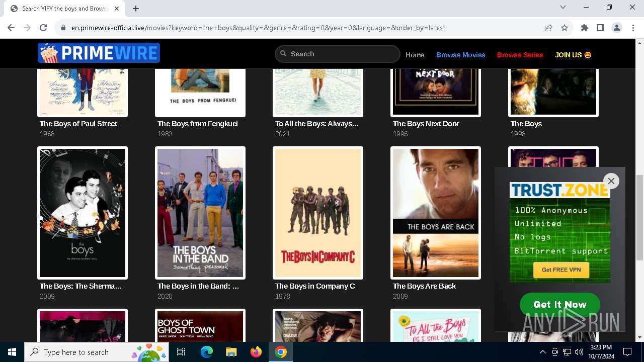Bookmark this tab with the star icon
The height and width of the screenshot is (362, 644).
click(565, 28)
